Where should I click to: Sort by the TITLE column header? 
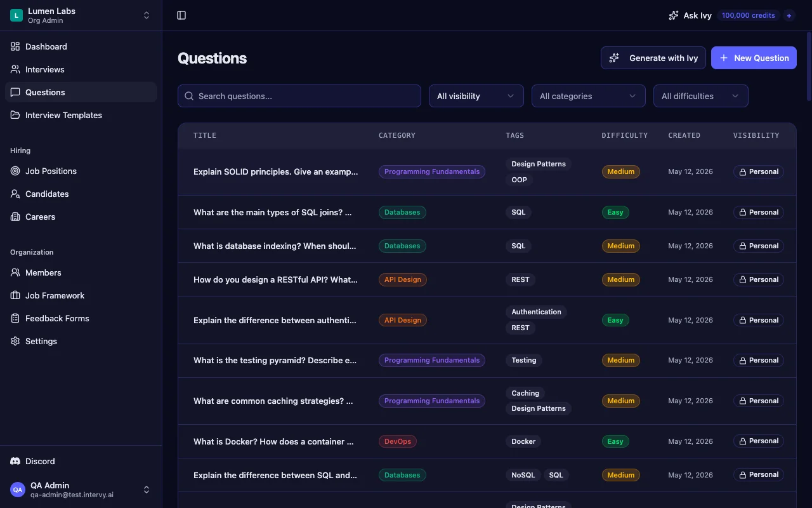(205, 135)
